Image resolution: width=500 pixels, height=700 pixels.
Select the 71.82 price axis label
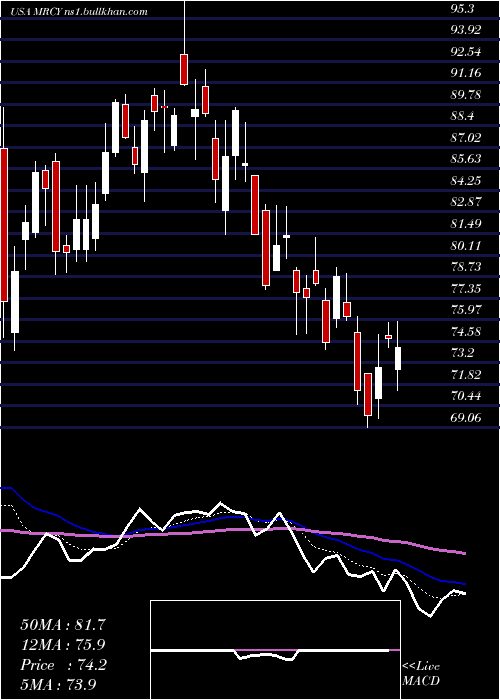pos(466,375)
